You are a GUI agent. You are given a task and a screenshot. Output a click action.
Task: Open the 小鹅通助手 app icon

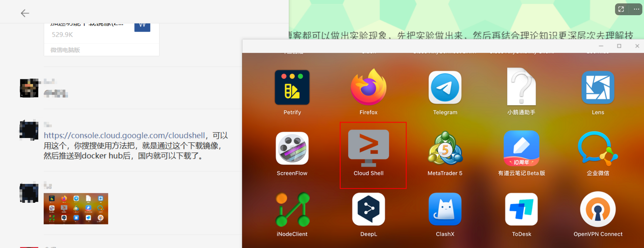click(521, 87)
